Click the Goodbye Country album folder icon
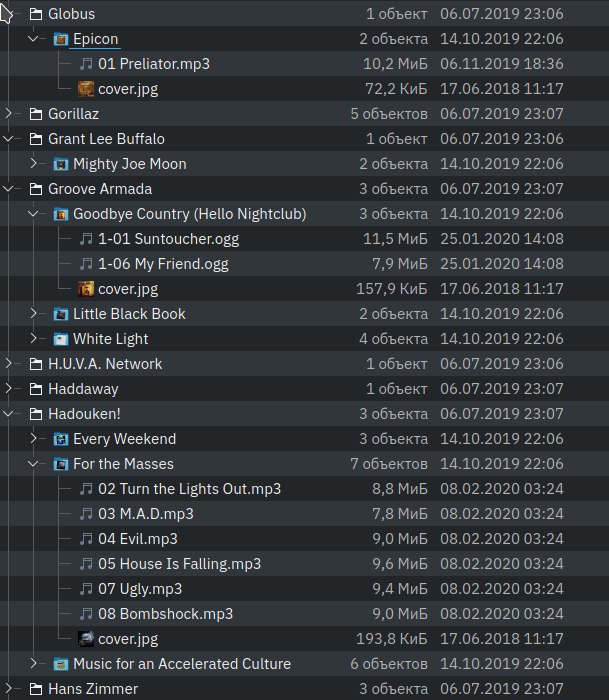This screenshot has height=700, width=609. pos(61,214)
